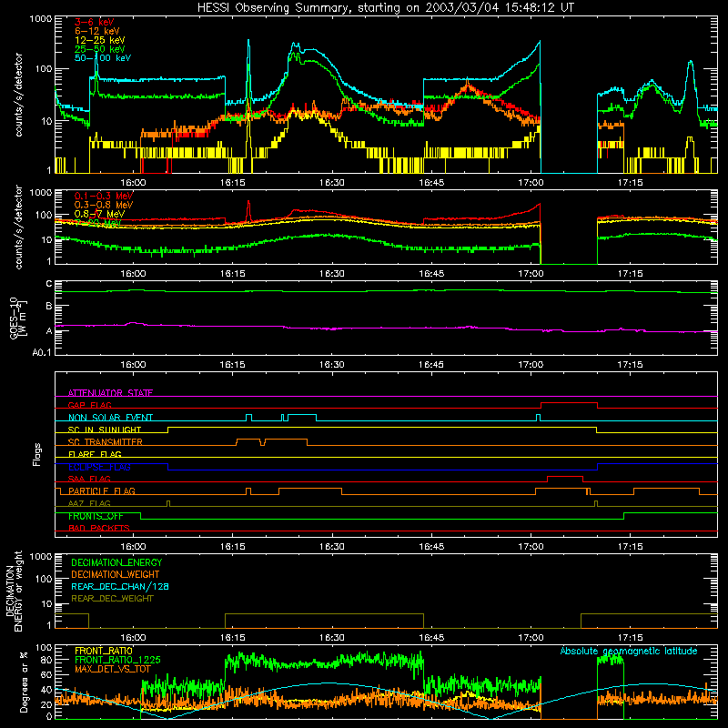Select the REAR_DEC_WEIGHT legend label

click(112, 599)
